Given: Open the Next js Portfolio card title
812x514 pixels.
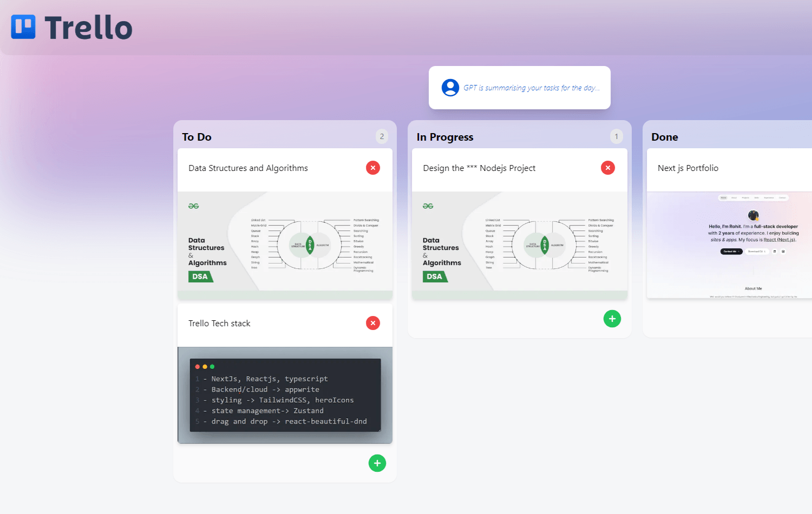Looking at the screenshot, I should tap(688, 168).
